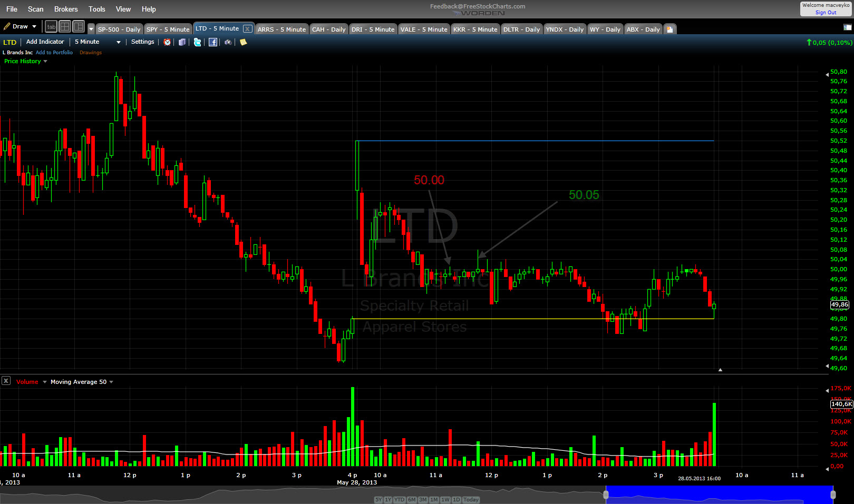Set range to 3M
This screenshot has height=504, width=854.
pos(423,500)
